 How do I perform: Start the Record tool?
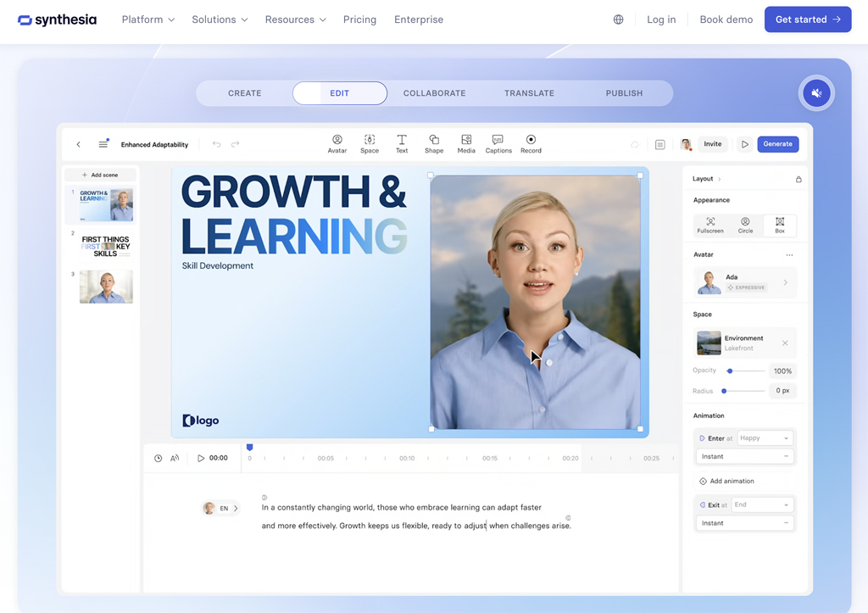[531, 140]
